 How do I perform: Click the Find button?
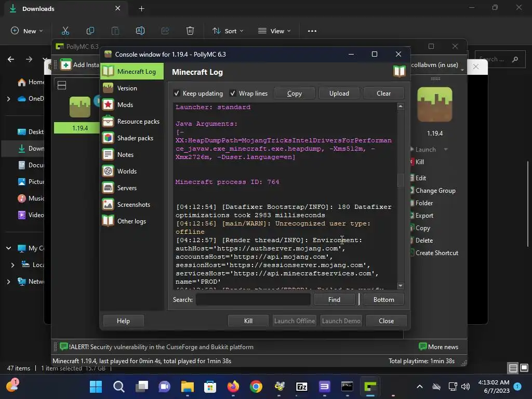pyautogui.click(x=334, y=300)
